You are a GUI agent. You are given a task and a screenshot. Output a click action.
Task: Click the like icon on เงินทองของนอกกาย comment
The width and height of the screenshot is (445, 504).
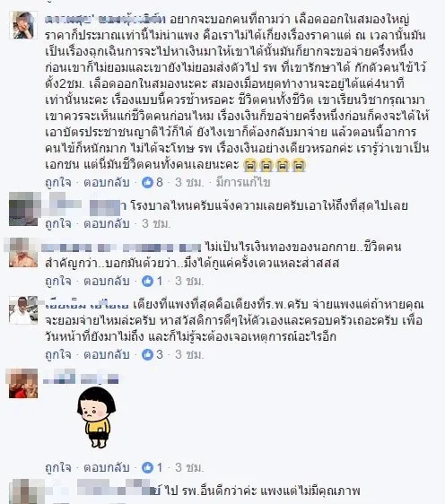[x=147, y=282]
